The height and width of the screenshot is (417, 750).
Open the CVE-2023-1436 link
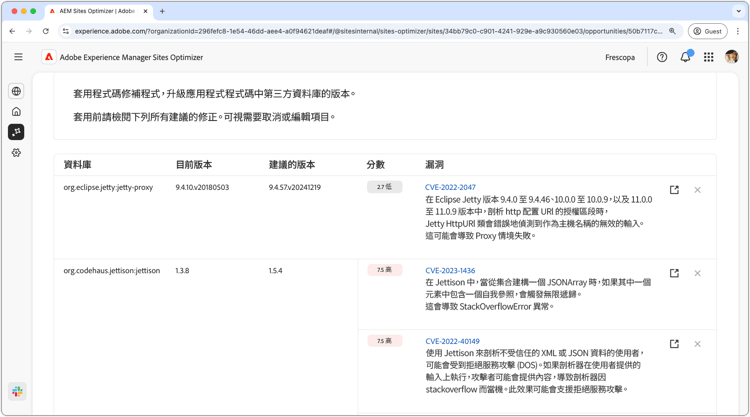tap(450, 270)
